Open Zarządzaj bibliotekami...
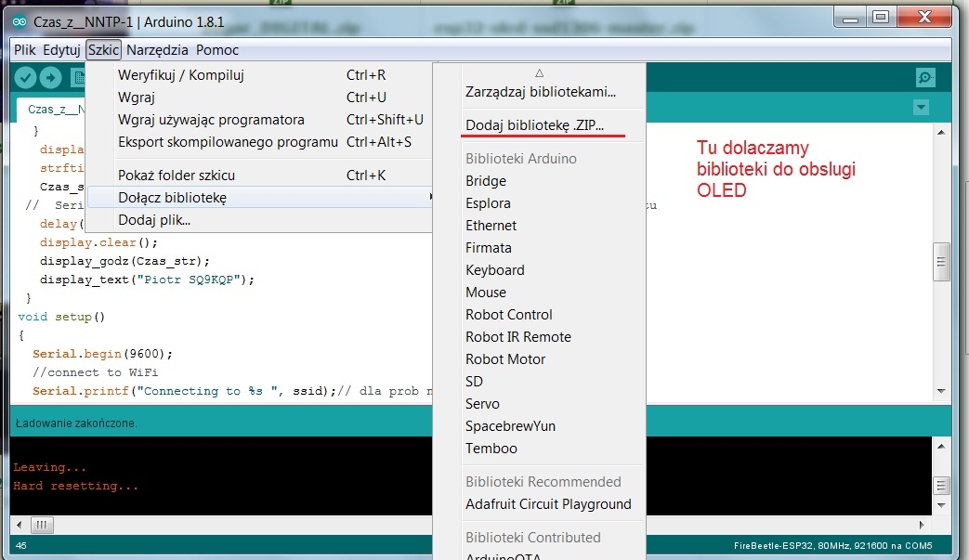Image resolution: width=969 pixels, height=560 pixels. 540,92
